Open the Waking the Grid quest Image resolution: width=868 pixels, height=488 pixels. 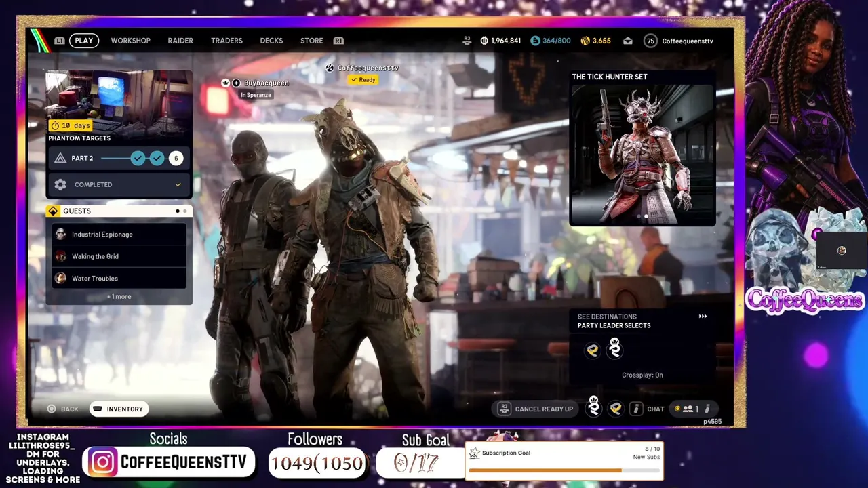tap(119, 256)
